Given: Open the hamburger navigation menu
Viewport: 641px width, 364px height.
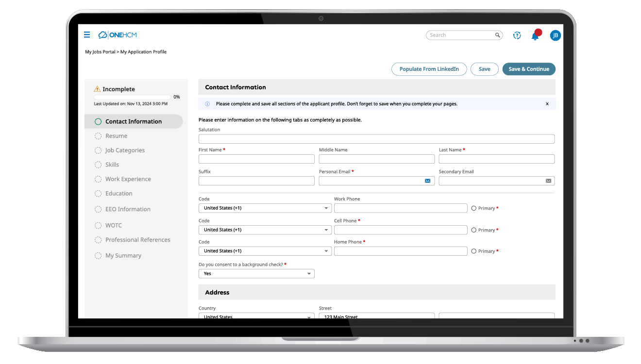Looking at the screenshot, I should [87, 34].
